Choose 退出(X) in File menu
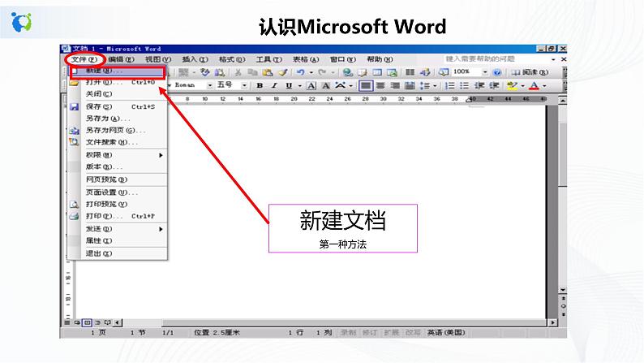This screenshot has width=644, height=363. point(118,253)
